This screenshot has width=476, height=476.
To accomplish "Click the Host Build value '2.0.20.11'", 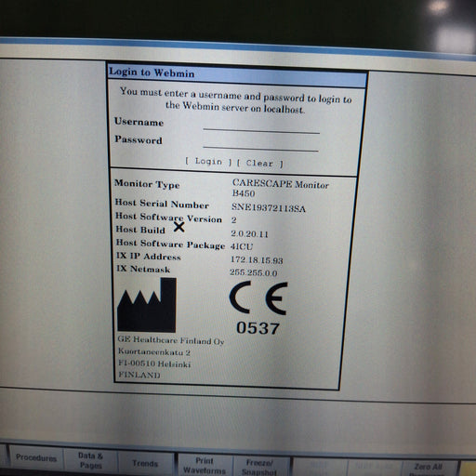I will (249, 233).
